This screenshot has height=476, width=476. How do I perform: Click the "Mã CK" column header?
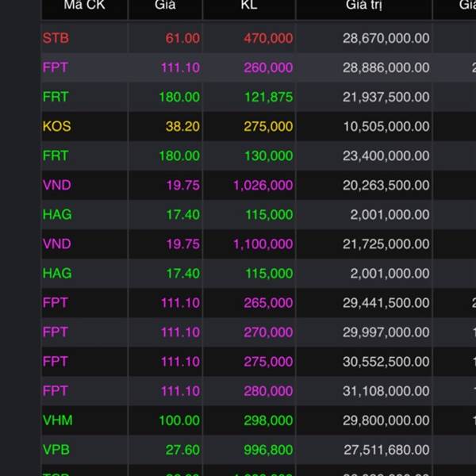pyautogui.click(x=83, y=6)
